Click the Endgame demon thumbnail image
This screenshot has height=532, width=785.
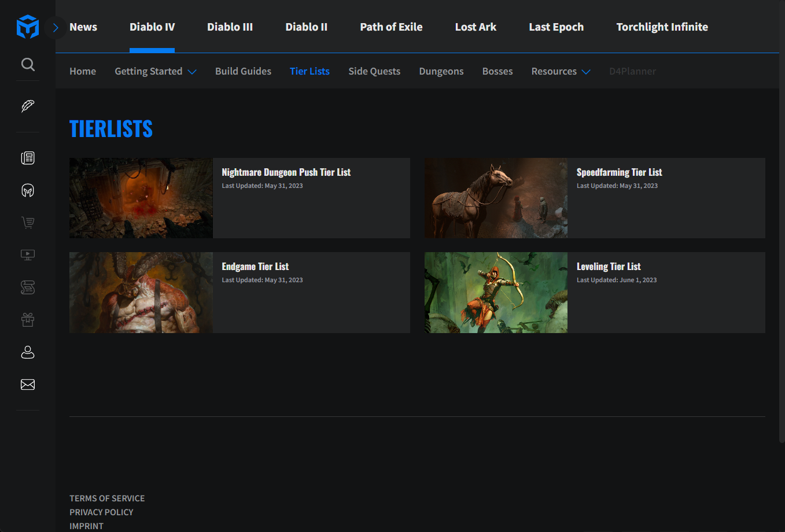coord(141,293)
